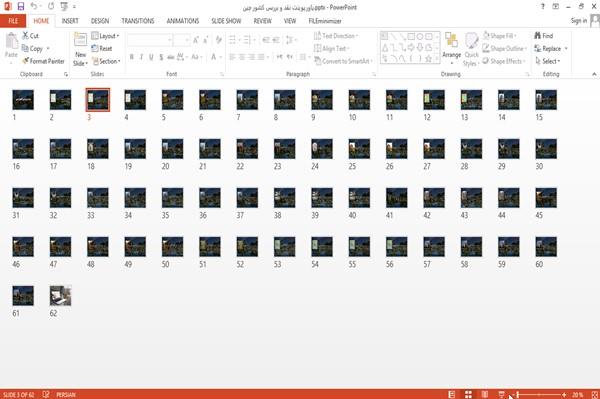600x399 pixels.
Task: Adjust the zoom slider
Action: (x=539, y=394)
